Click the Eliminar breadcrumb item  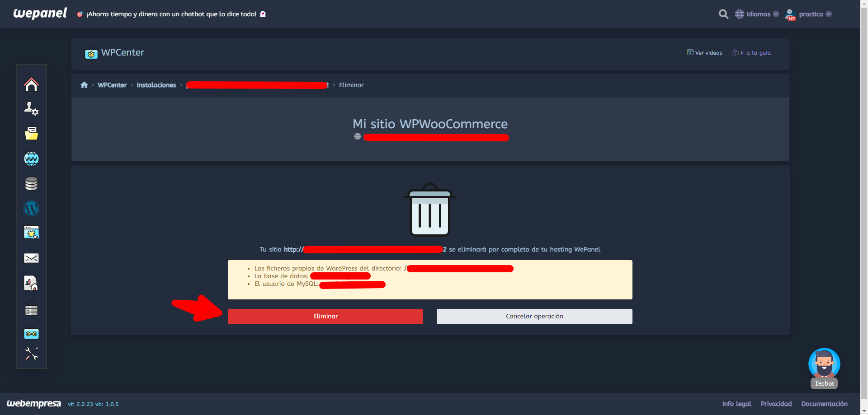pyautogui.click(x=351, y=85)
